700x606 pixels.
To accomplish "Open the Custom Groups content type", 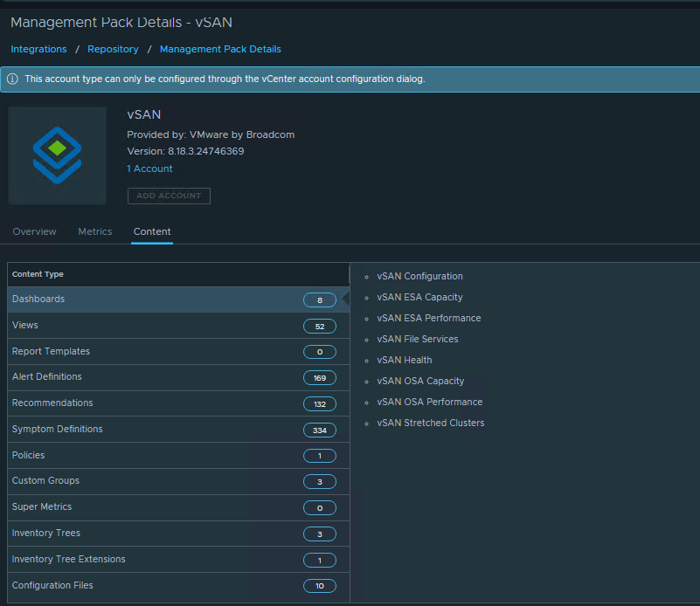I will pyautogui.click(x=45, y=481).
